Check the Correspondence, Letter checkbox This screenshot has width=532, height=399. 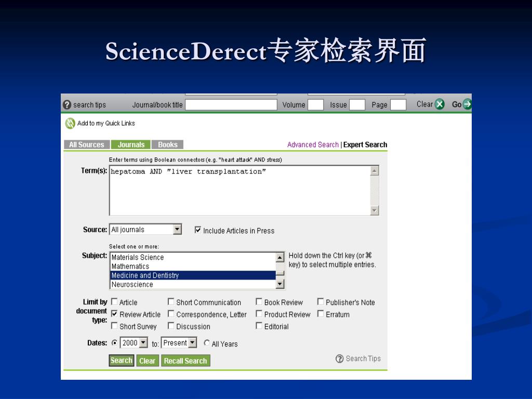click(x=171, y=314)
